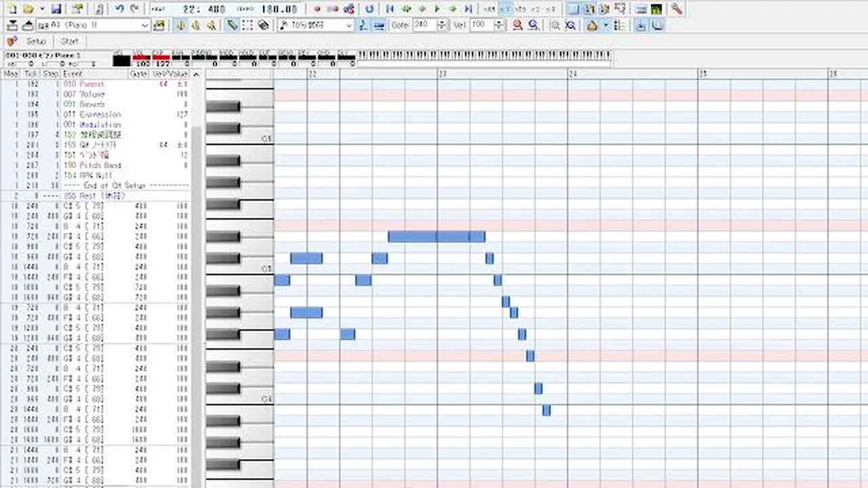Select the 011 Expression event row
Image resolution: width=868 pixels, height=488 pixels.
[96, 115]
